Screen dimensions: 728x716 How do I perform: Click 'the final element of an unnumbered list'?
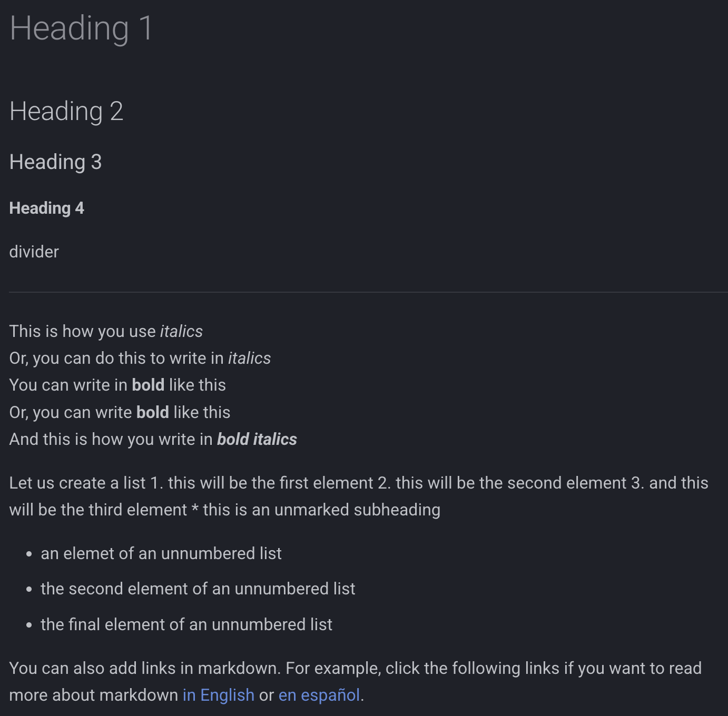pyautogui.click(x=186, y=624)
